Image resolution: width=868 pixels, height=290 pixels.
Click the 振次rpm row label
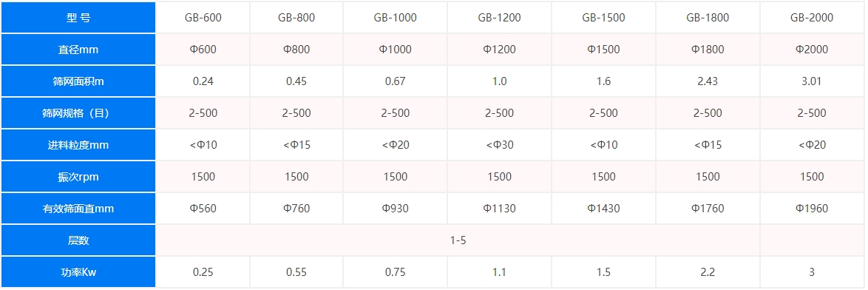click(x=78, y=177)
